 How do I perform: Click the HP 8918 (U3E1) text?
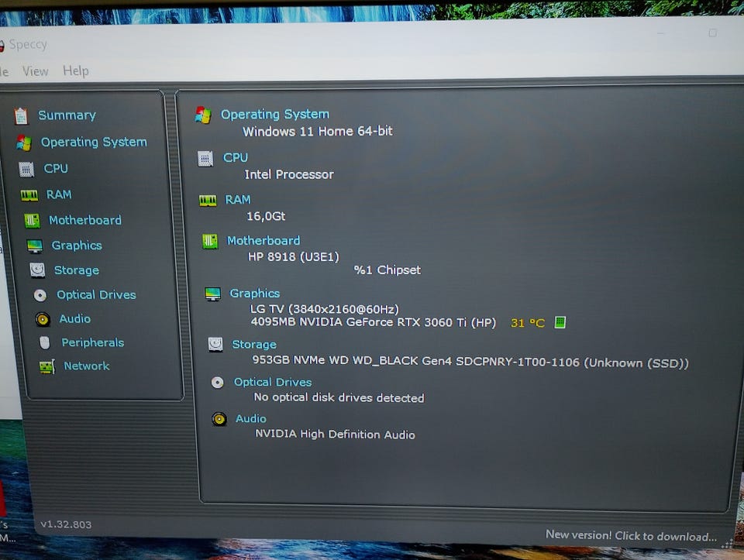point(293,256)
